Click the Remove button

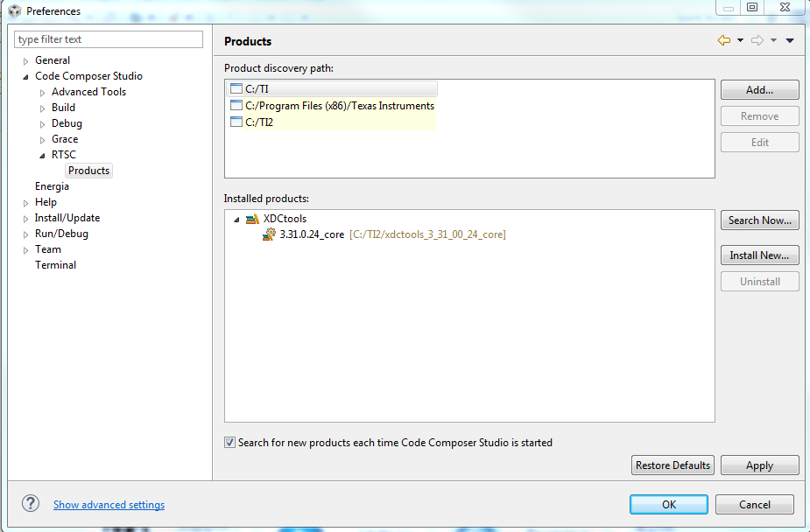point(760,116)
